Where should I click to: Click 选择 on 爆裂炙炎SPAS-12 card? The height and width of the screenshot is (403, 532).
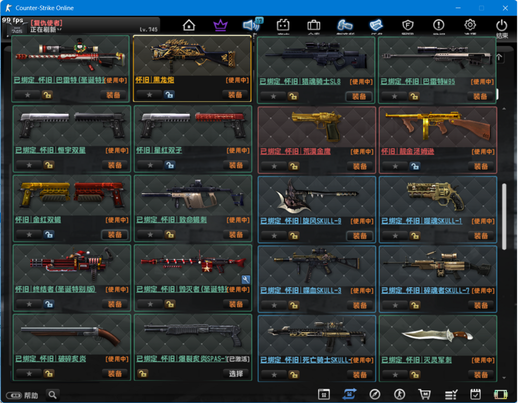coord(236,374)
